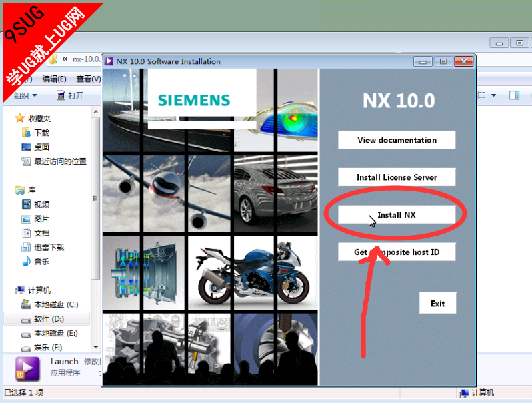
Task: Open View documentation
Action: point(397,140)
